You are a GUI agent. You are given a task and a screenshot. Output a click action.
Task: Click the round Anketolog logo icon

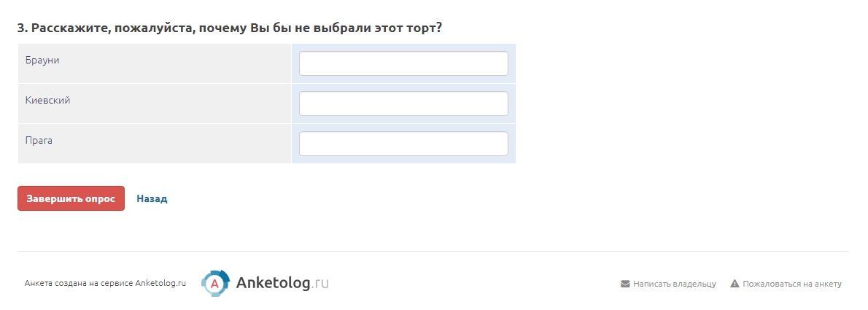pos(215,283)
